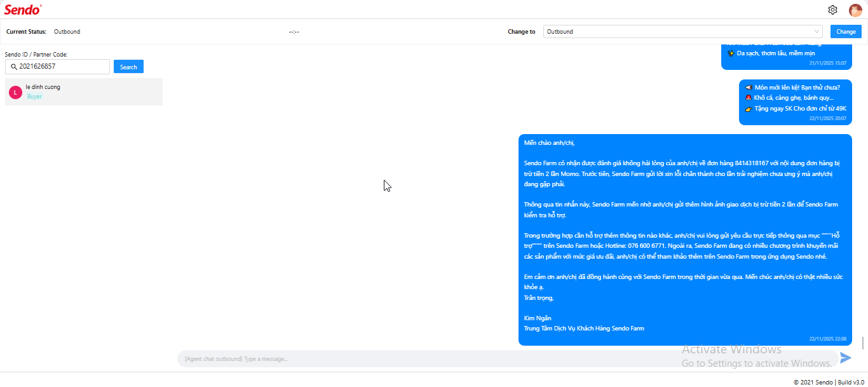Click the 'Món mới lên kệ!' message line
This screenshot has width=868, height=387.
pyautogui.click(x=792, y=87)
